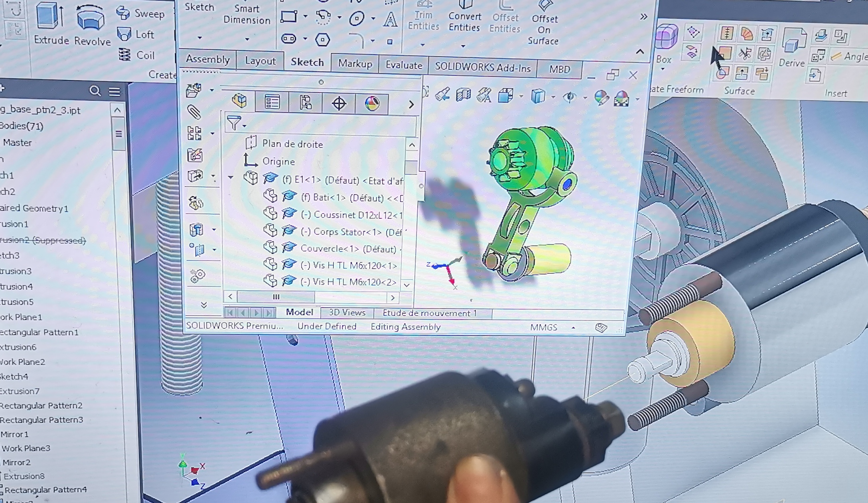Search the Inventor model browser
Image resolution: width=868 pixels, height=503 pixels.
tap(95, 91)
